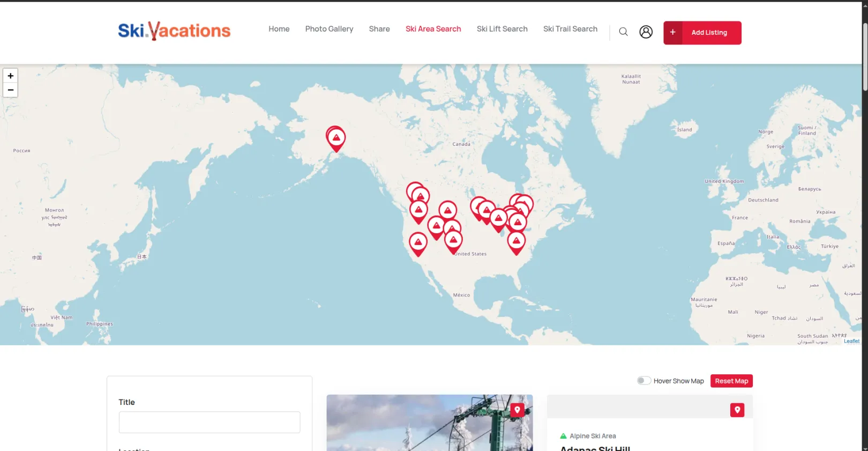
Task: Zoom in on the map
Action: coord(11,76)
